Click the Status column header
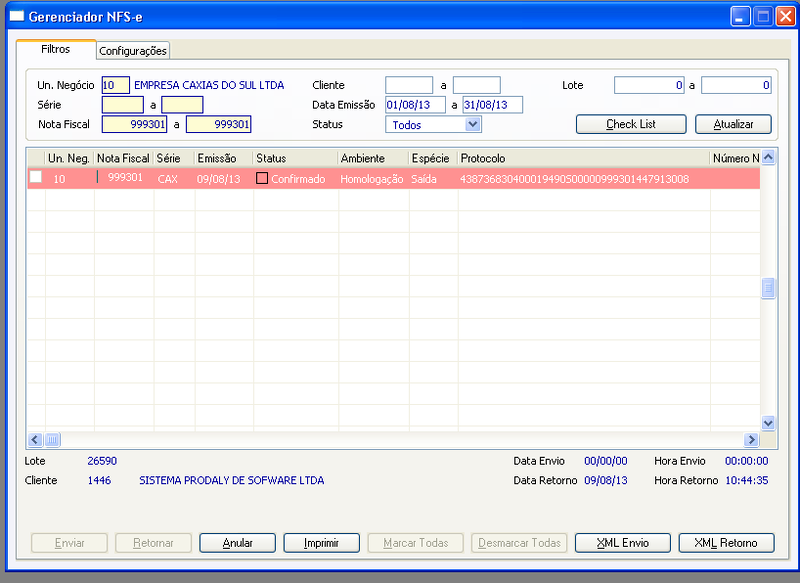The width and height of the screenshot is (800, 583). tap(295, 158)
